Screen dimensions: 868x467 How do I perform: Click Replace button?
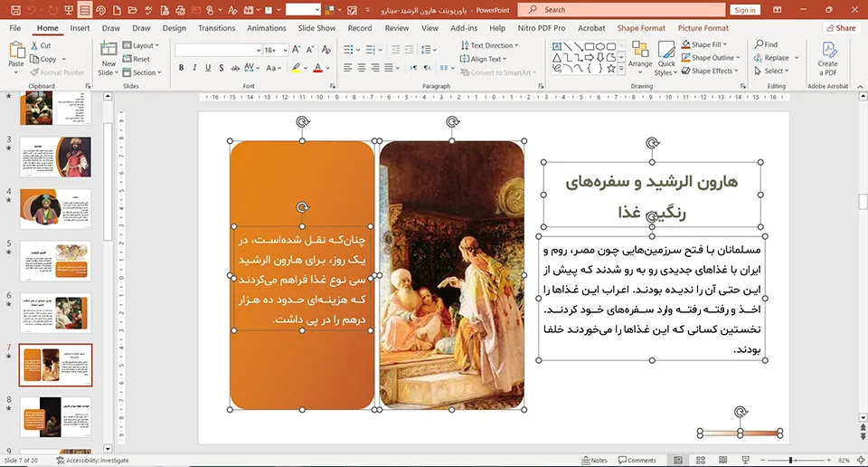[771, 58]
